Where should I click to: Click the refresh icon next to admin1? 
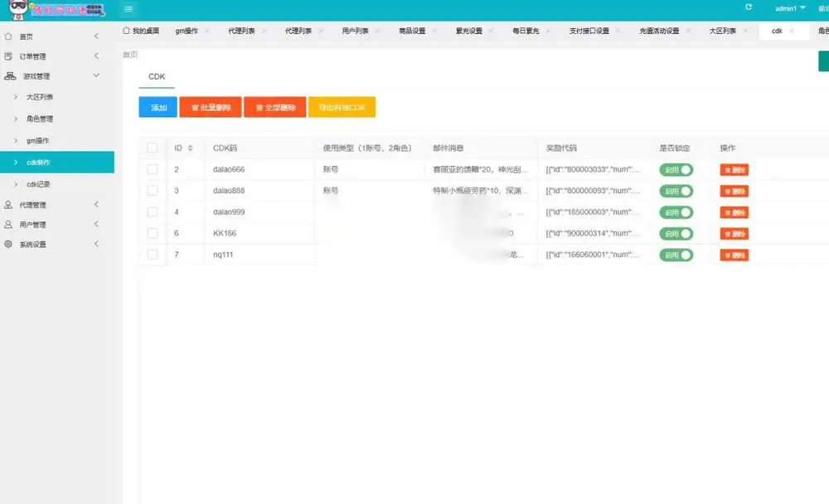pyautogui.click(x=749, y=7)
